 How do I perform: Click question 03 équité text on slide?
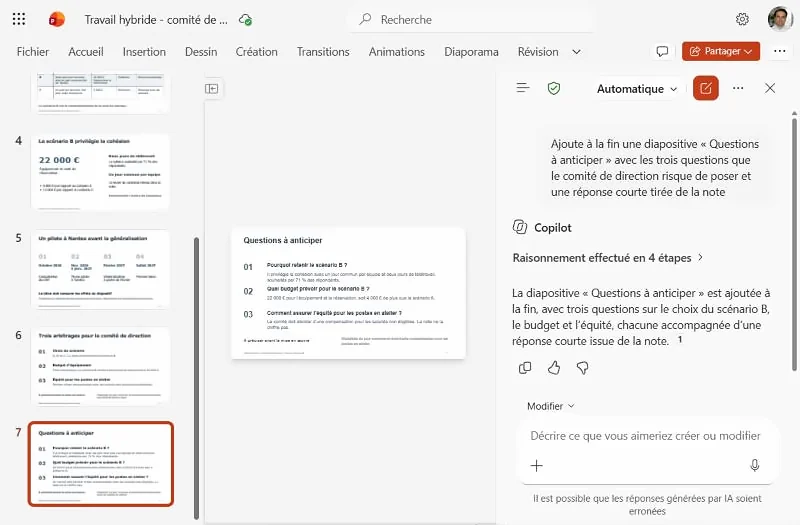click(334, 313)
